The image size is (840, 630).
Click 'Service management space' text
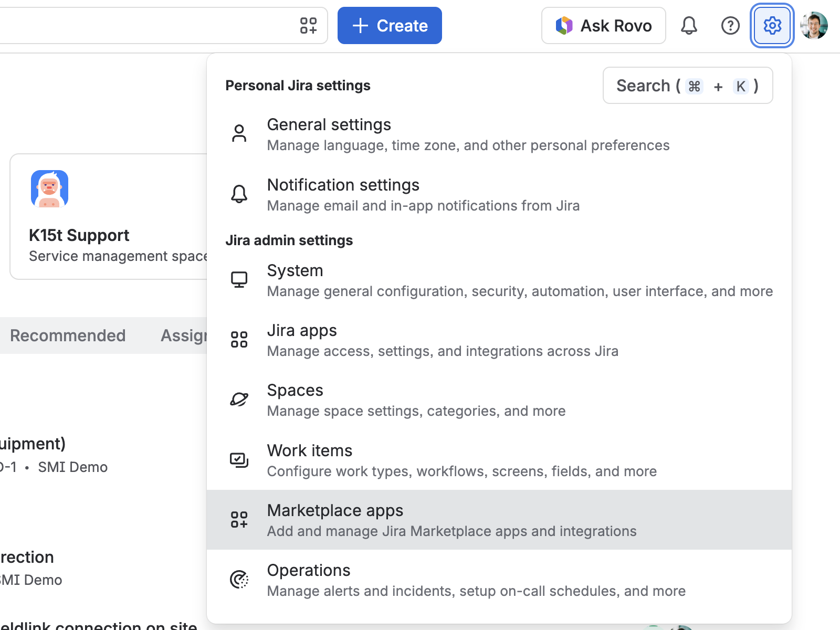tap(118, 256)
